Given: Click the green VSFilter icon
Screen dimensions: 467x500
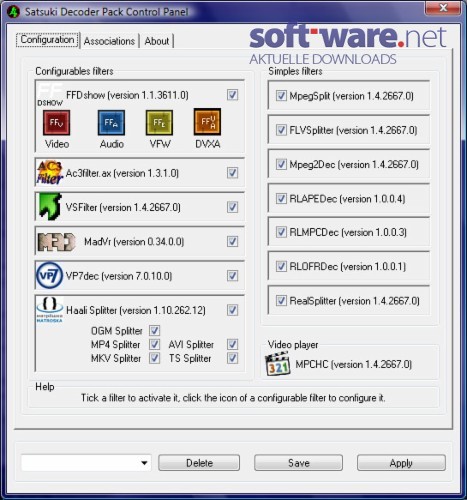Looking at the screenshot, I should click(x=50, y=207).
